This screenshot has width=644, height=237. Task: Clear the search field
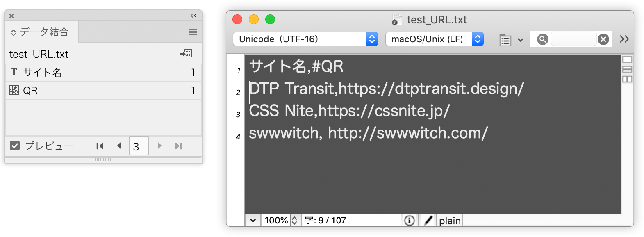603,39
